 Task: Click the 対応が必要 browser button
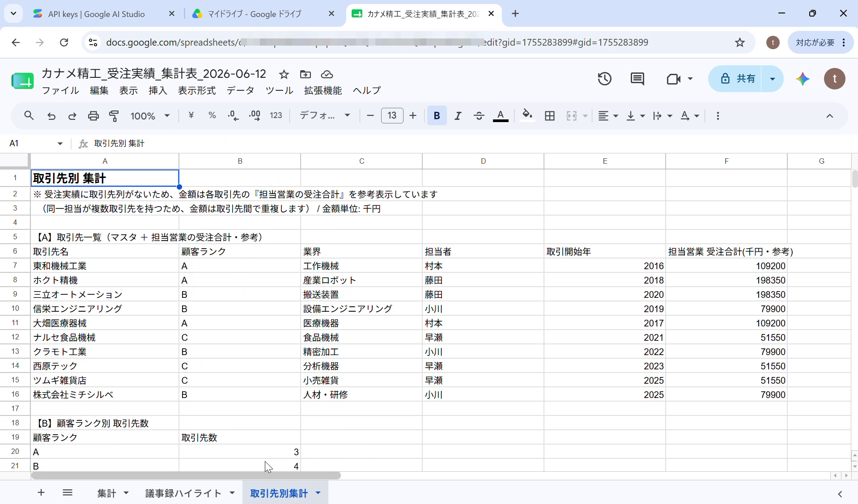(x=820, y=42)
